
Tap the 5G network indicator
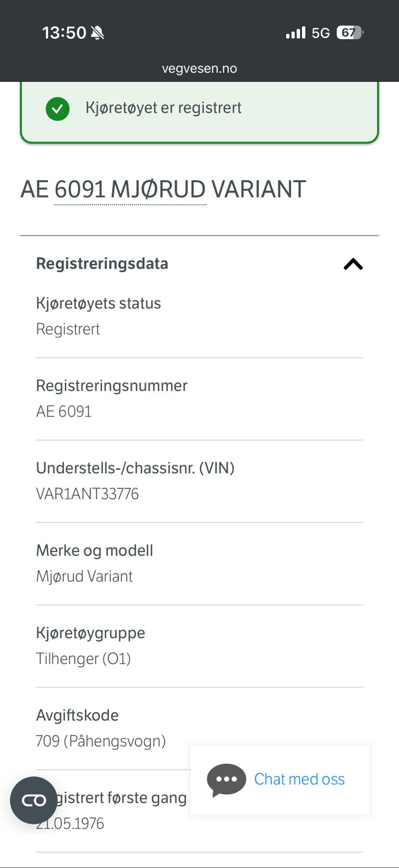click(x=320, y=33)
